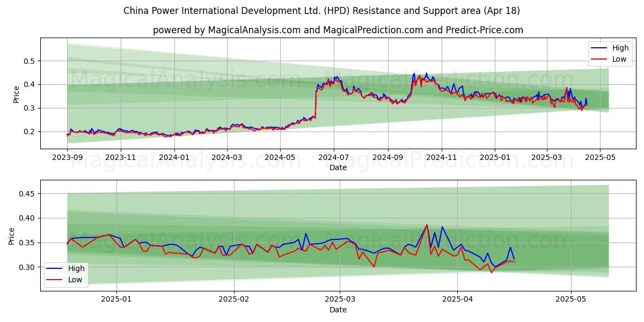Click 'High' in the bottom chart legend
Screen dimensions: 644x322
pyautogui.click(x=76, y=269)
